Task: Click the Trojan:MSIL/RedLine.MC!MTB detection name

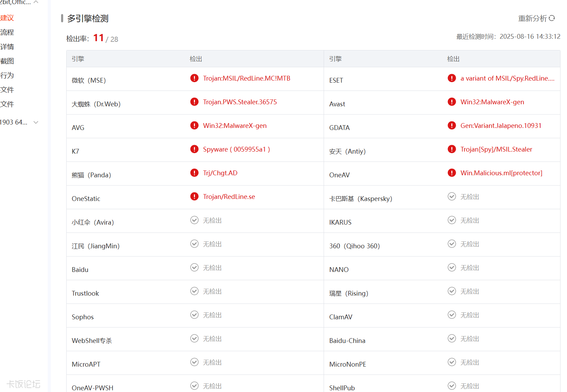Action: pyautogui.click(x=246, y=79)
